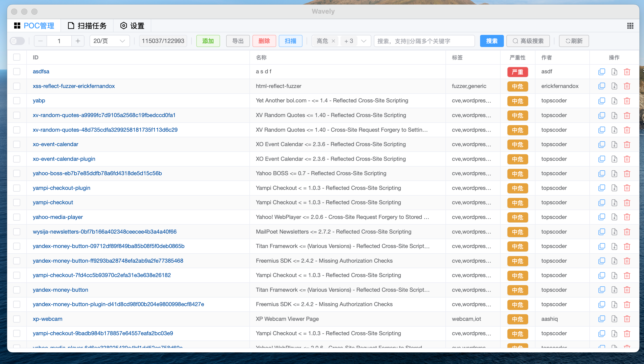Delete the xp-webcam POC via trash icon
The image size is (644, 364).
(627, 319)
